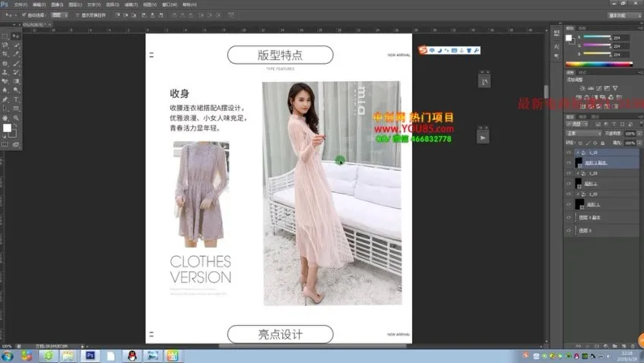Open the 文件 (File) menu
644x363 pixels.
click(x=21, y=4)
